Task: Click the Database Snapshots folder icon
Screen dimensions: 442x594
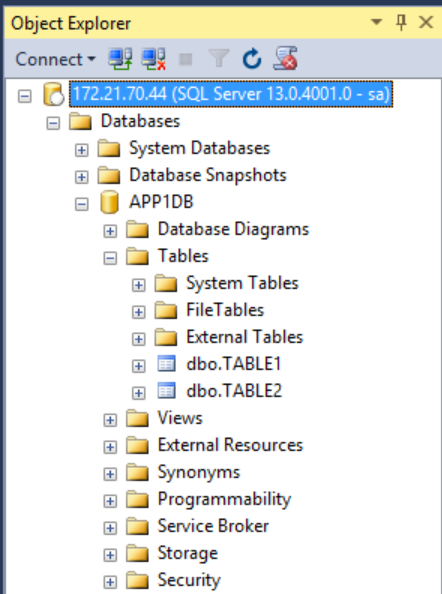Action: pos(109,175)
